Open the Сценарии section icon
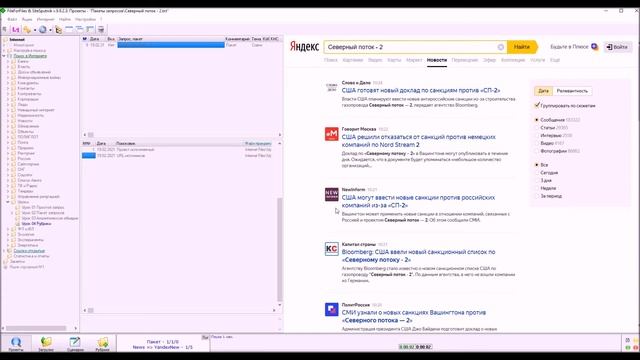The width and height of the screenshot is (640, 360). [x=75, y=343]
